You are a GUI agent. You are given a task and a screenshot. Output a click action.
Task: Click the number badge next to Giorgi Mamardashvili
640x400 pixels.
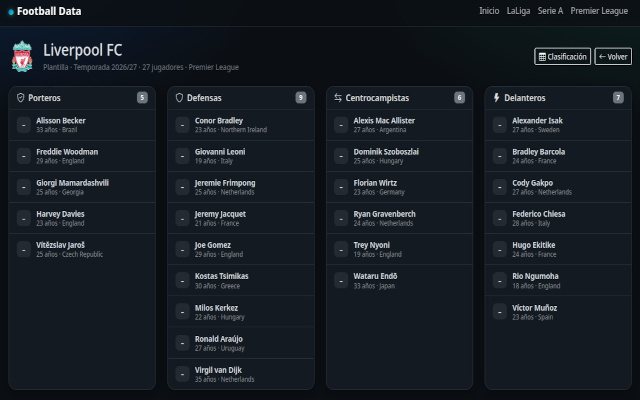[x=24, y=187]
